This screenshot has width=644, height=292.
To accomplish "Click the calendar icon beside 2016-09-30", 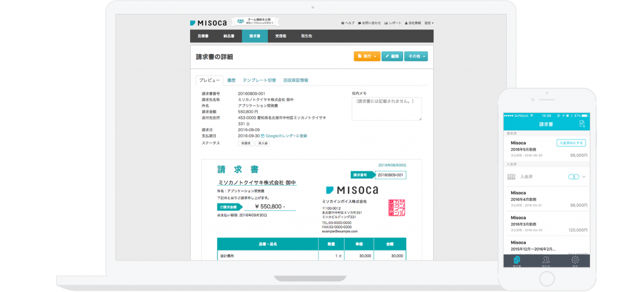I will [263, 136].
